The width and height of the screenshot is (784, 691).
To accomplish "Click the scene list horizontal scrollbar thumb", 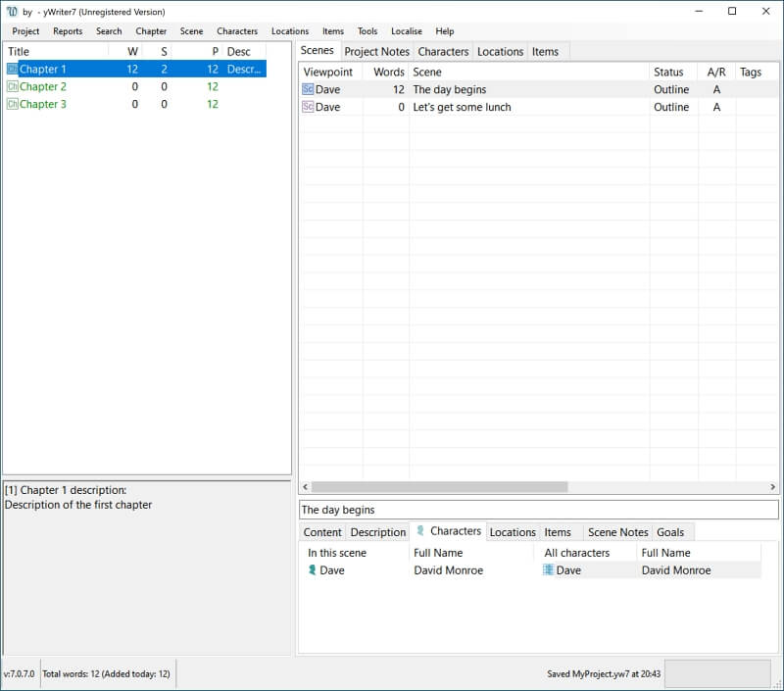I will [439, 486].
